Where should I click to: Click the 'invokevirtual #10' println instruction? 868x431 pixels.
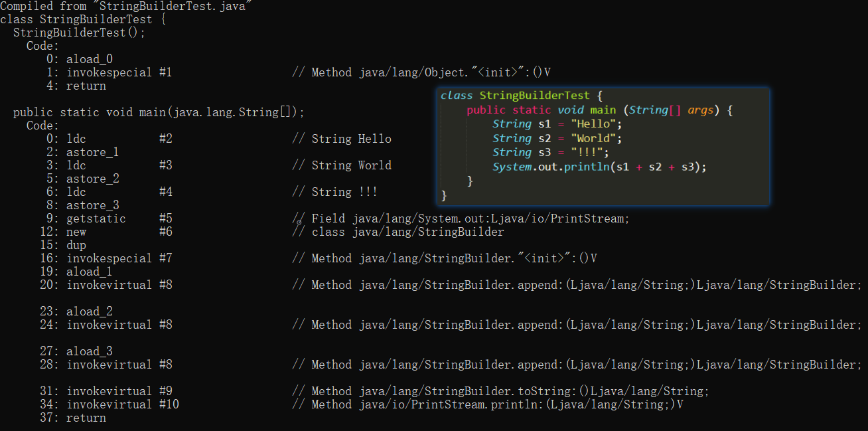pos(122,404)
